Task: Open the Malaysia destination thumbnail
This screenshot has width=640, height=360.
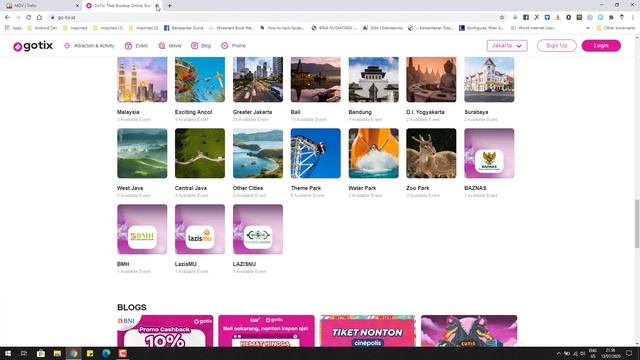Action: [x=142, y=79]
